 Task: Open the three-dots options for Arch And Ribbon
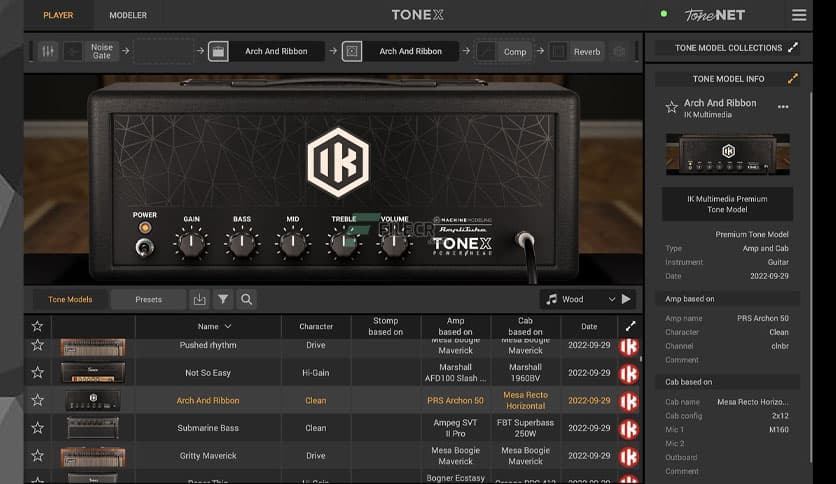pos(783,107)
